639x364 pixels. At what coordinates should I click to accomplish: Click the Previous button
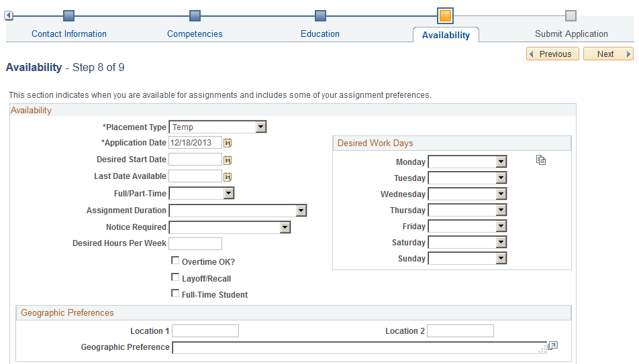click(x=552, y=54)
